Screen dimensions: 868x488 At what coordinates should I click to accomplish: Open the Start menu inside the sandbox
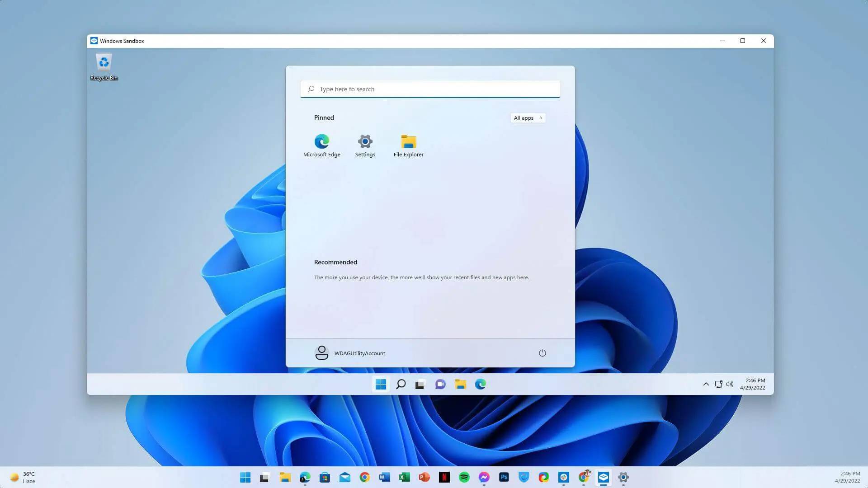click(x=381, y=384)
